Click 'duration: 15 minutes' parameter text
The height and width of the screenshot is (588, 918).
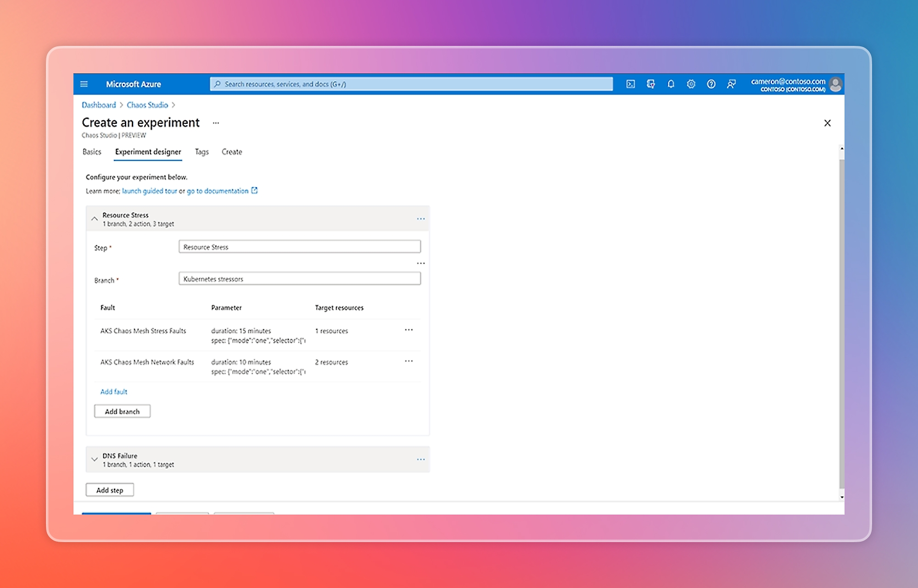(x=241, y=331)
